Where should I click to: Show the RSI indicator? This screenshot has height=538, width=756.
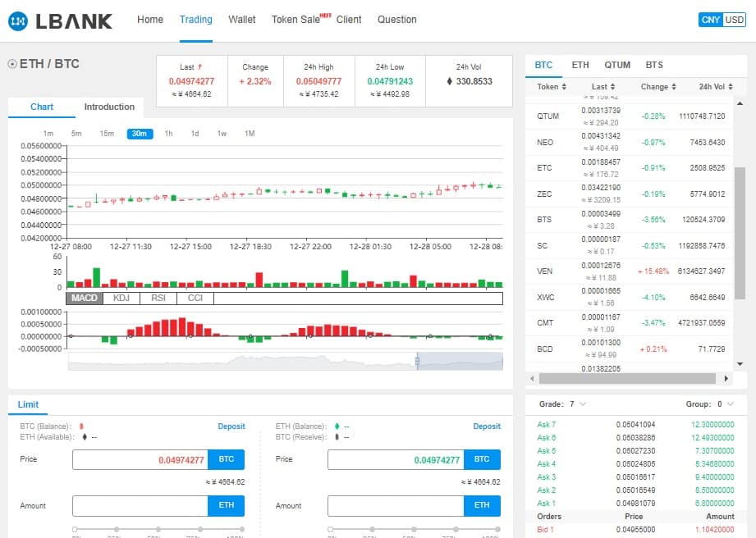(158, 299)
